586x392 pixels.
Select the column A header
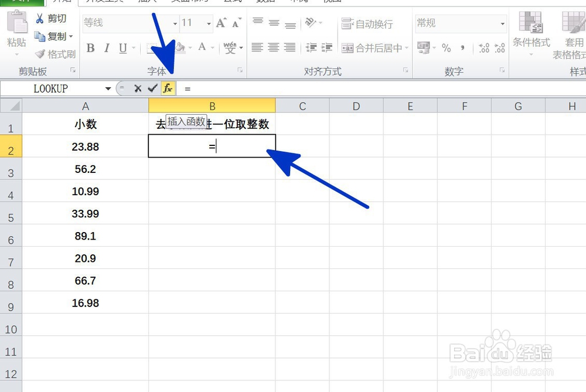pos(86,105)
